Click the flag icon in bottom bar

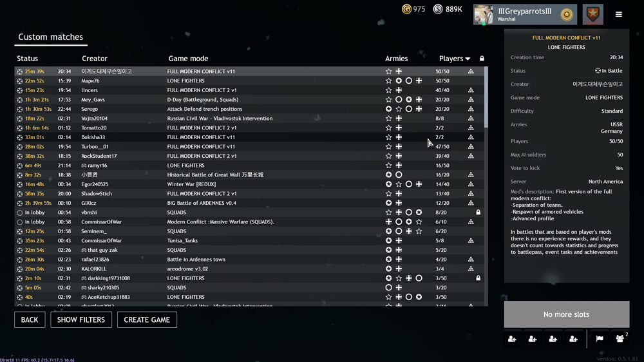(x=600, y=339)
